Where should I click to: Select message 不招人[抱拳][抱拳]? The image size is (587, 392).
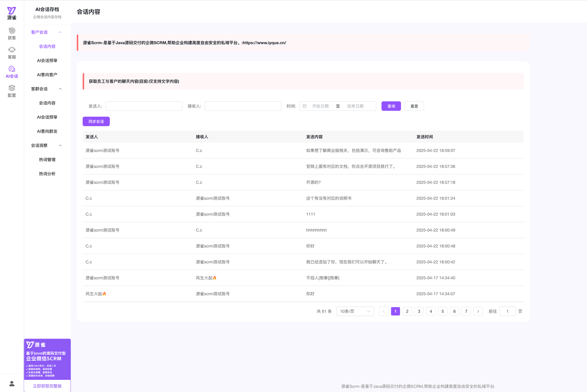coord(323,278)
